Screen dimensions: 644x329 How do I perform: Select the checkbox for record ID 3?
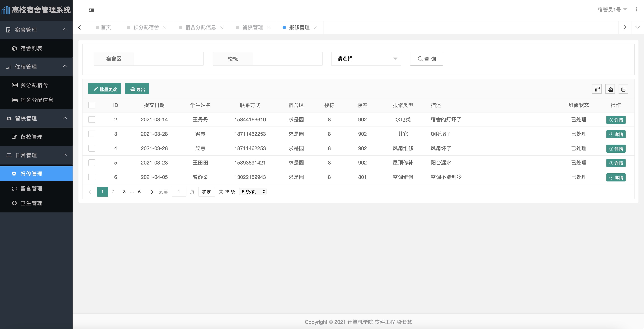pos(92,134)
